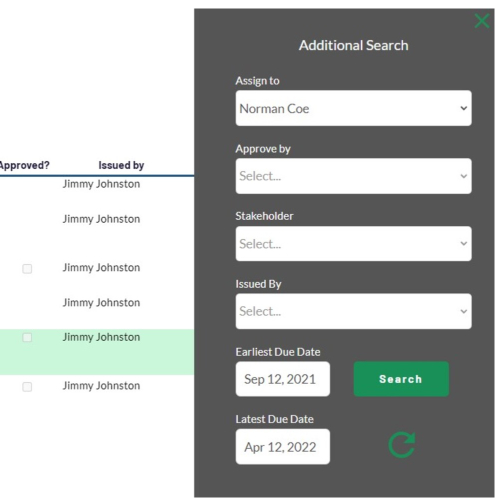Click the chevron arrow of Approve by
Screen dimensions: 500x500
[463, 176]
